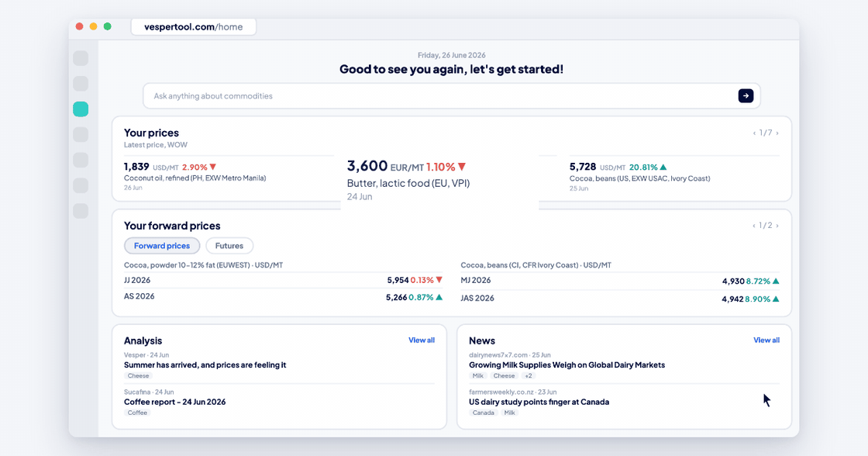Go to previous page of Your forward prices

tap(754, 226)
